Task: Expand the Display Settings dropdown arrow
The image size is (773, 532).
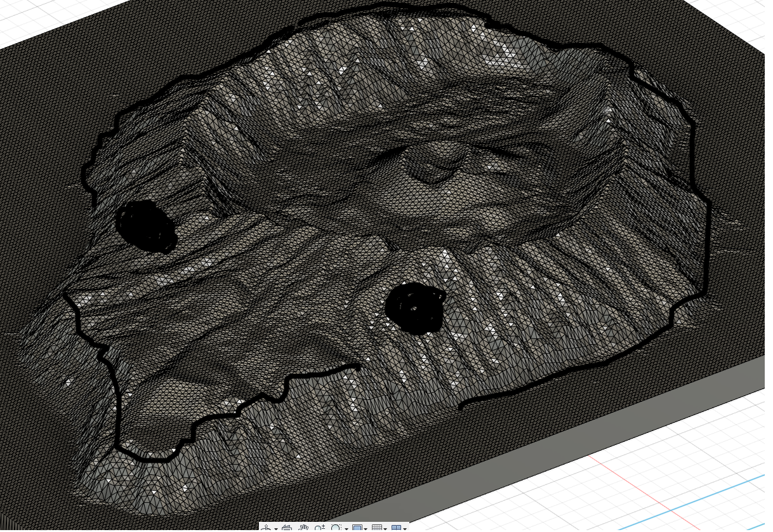Action: tap(366, 529)
